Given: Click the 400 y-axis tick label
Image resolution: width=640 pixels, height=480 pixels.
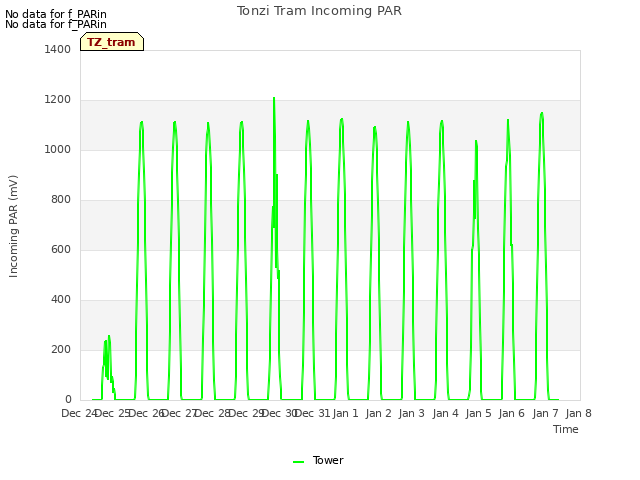Looking at the screenshot, I should click(61, 300).
